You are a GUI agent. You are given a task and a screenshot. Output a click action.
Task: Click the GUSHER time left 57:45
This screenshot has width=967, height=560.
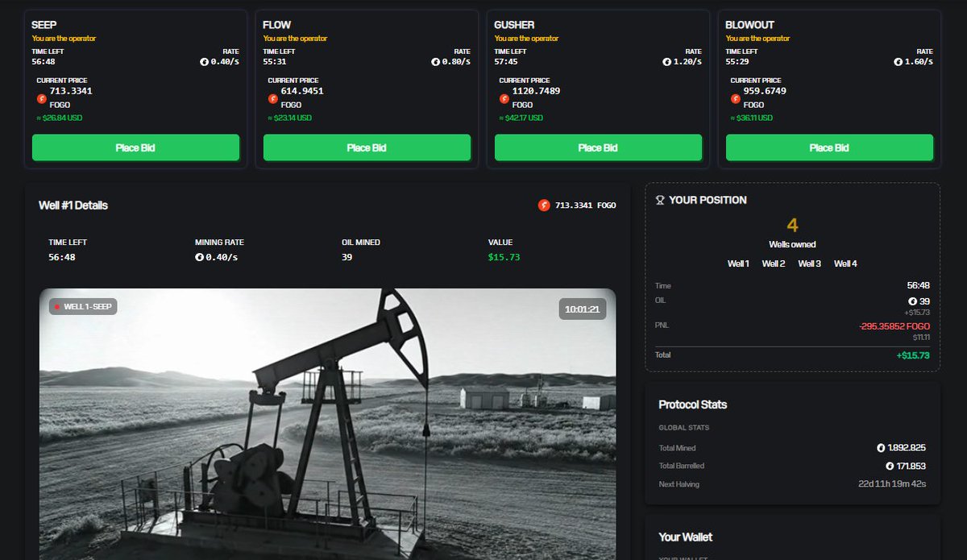pyautogui.click(x=505, y=61)
